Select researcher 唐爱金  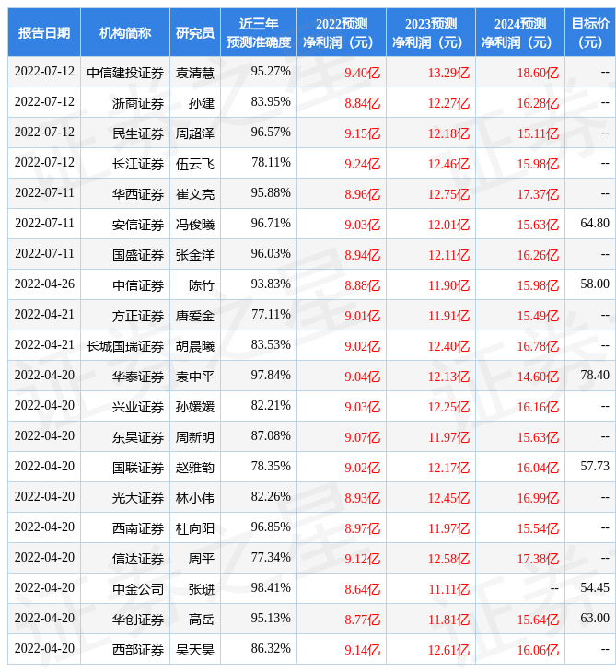click(x=195, y=317)
